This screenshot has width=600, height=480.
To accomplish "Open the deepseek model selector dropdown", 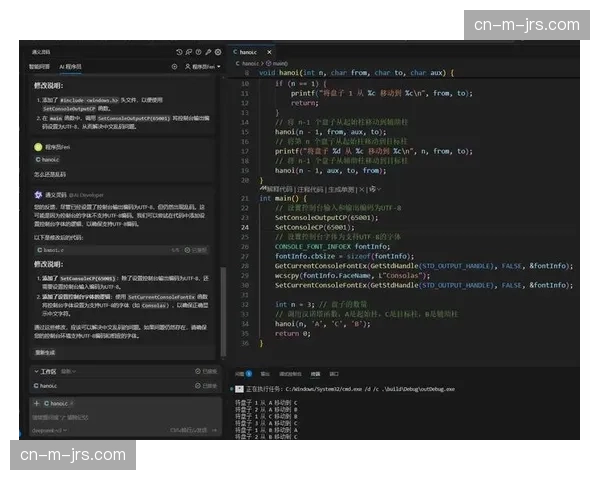I will click(x=50, y=429).
